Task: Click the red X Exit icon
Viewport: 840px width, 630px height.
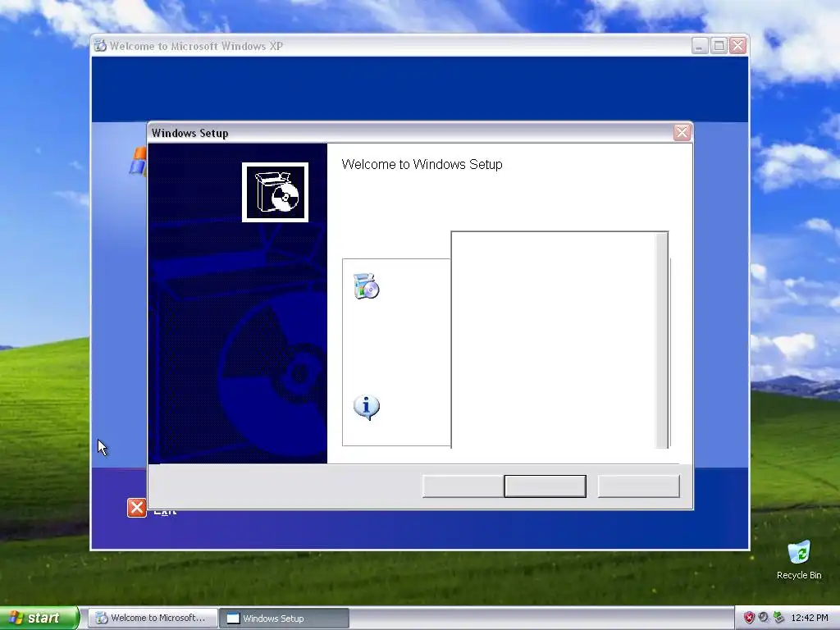Action: coord(137,507)
